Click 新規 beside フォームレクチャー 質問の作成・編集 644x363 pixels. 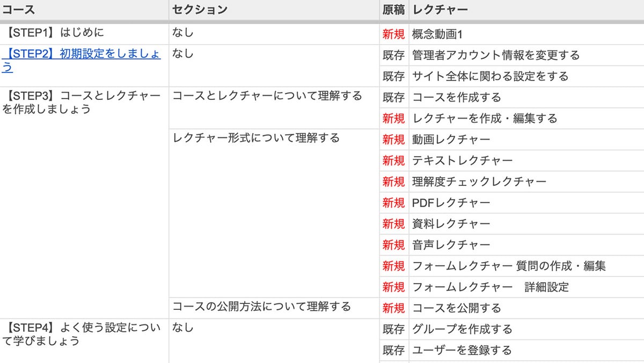click(393, 266)
